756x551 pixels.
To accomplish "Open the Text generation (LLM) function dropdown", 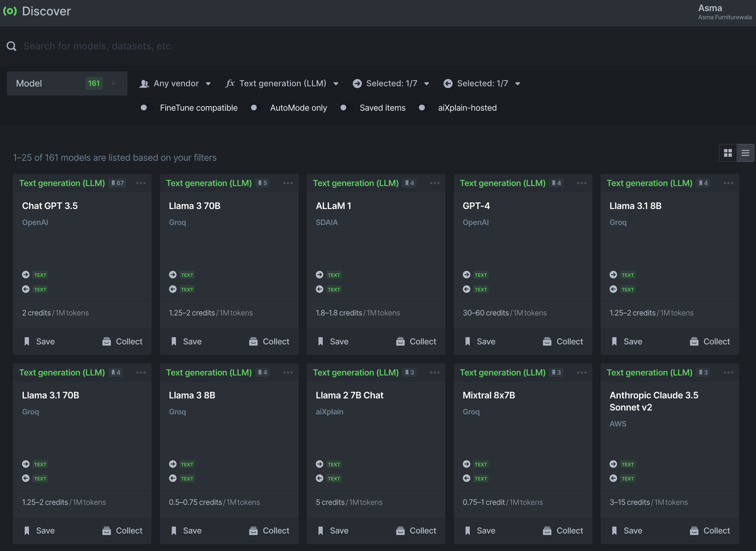I will pos(282,83).
